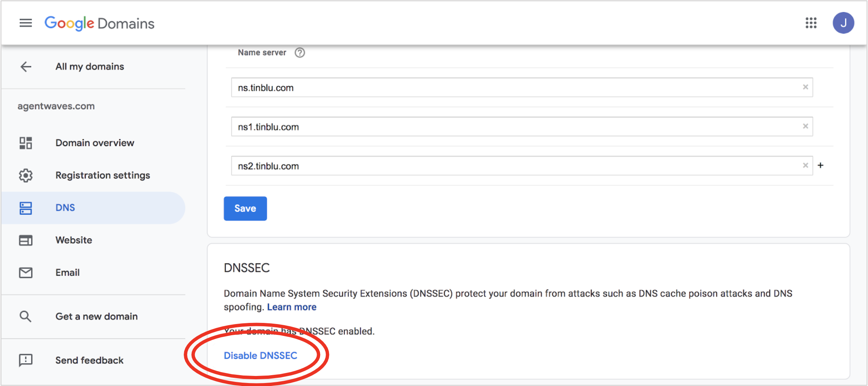
Task: Open the account avatar J
Action: tap(843, 23)
